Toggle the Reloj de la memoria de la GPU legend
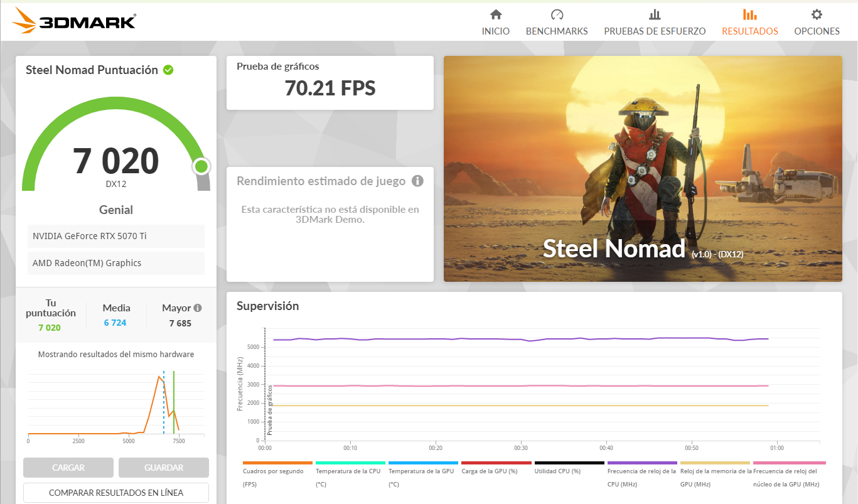Image resolution: width=858 pixels, height=504 pixels. (x=716, y=474)
